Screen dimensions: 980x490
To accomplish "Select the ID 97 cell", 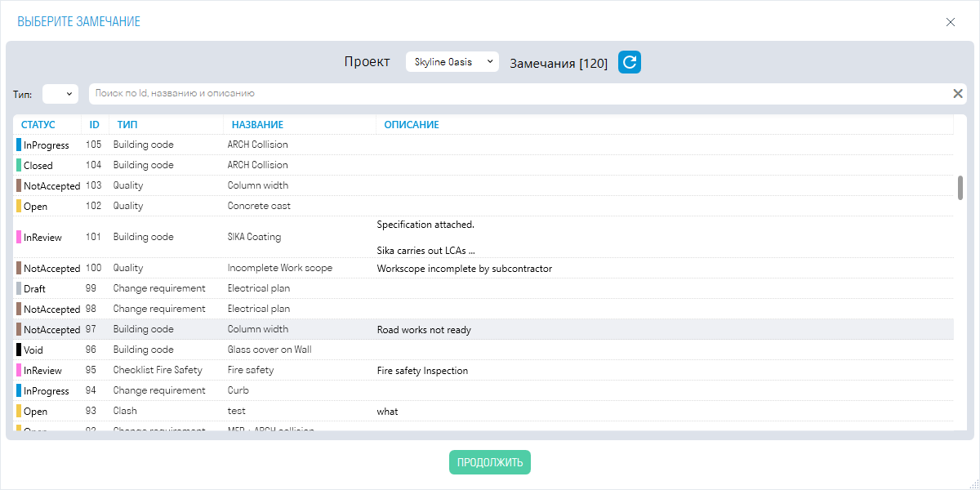I will (x=91, y=329).
